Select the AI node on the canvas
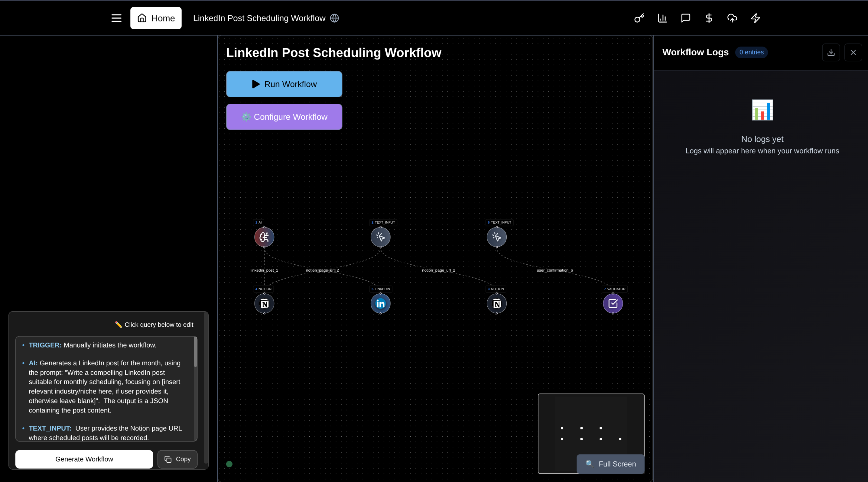The height and width of the screenshot is (482, 868). coord(264,237)
